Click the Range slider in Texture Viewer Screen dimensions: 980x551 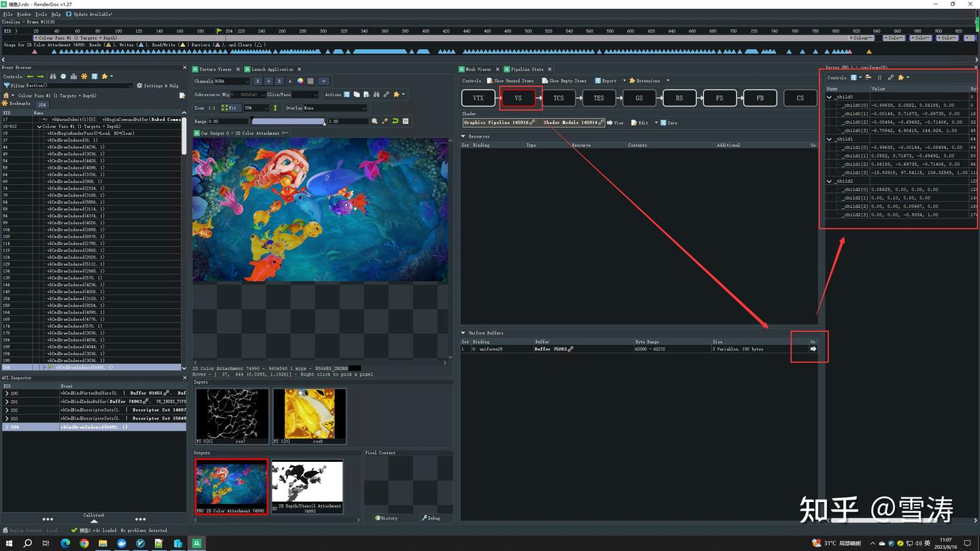(289, 120)
